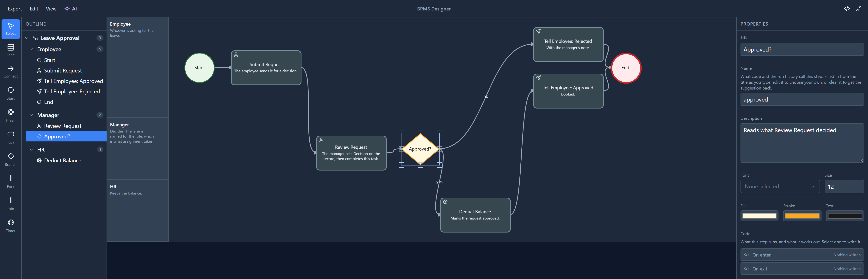Open the On exit code editor
Image resolution: width=868 pixels, height=279 pixels.
click(x=802, y=269)
